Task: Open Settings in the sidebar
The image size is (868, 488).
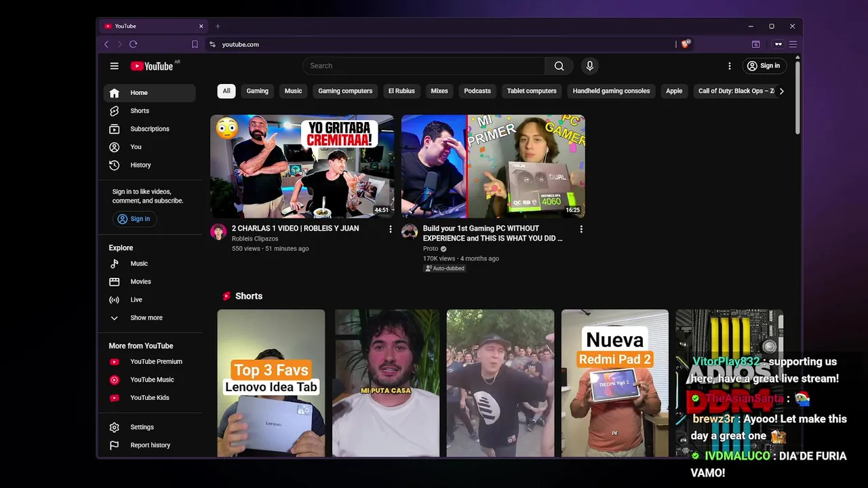Action: (150, 427)
